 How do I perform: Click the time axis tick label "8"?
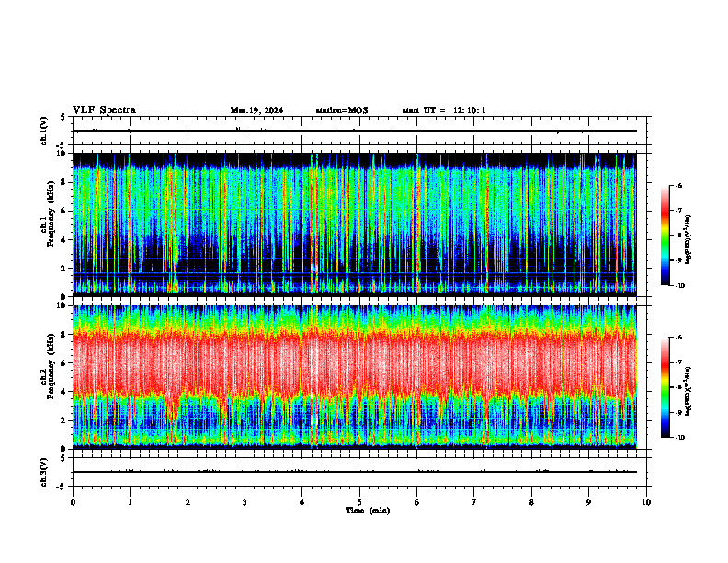[531, 502]
